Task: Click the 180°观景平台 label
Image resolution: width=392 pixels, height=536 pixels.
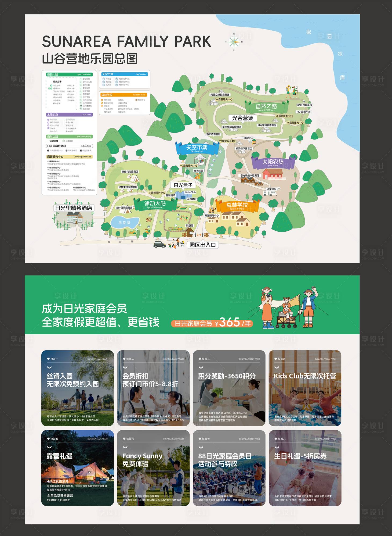Action: 303,112
